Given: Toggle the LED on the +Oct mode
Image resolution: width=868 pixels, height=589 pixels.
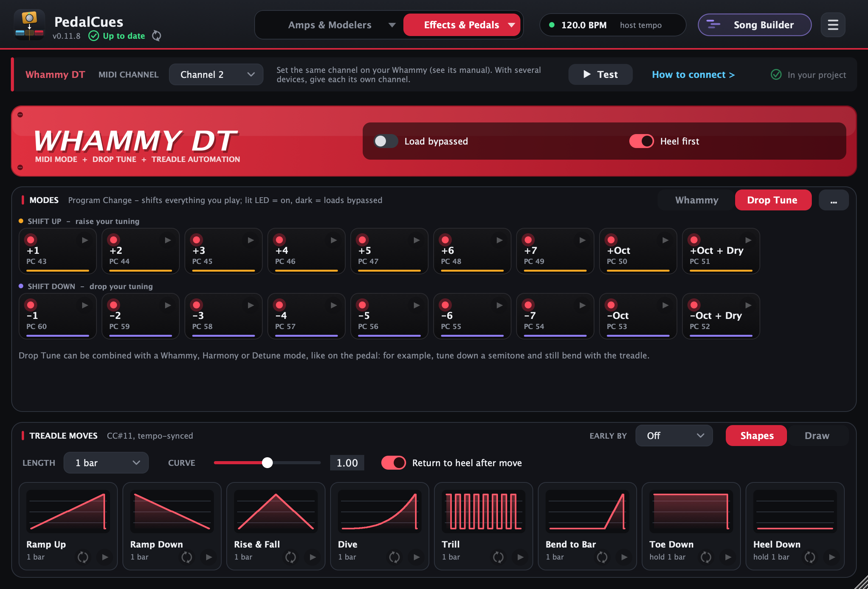Looking at the screenshot, I should pos(611,240).
